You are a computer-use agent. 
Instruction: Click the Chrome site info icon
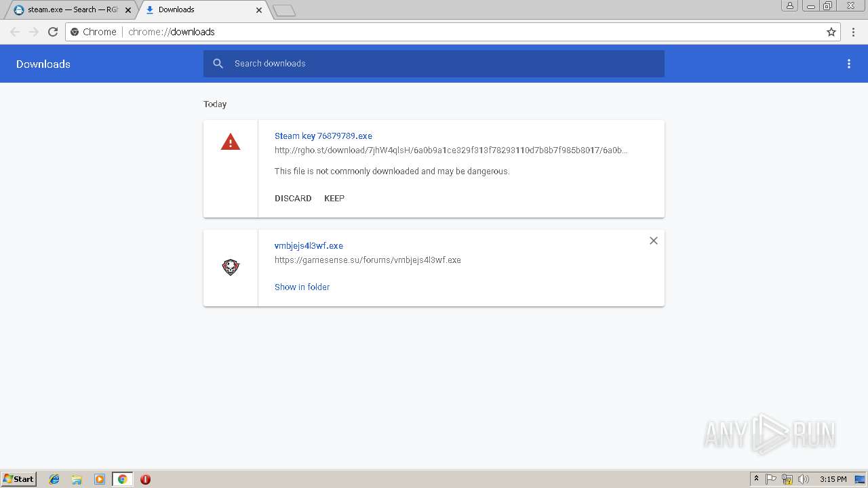point(75,32)
